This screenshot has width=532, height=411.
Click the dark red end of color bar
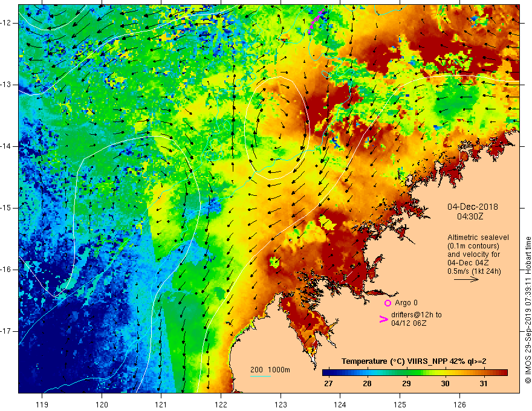point(503,373)
